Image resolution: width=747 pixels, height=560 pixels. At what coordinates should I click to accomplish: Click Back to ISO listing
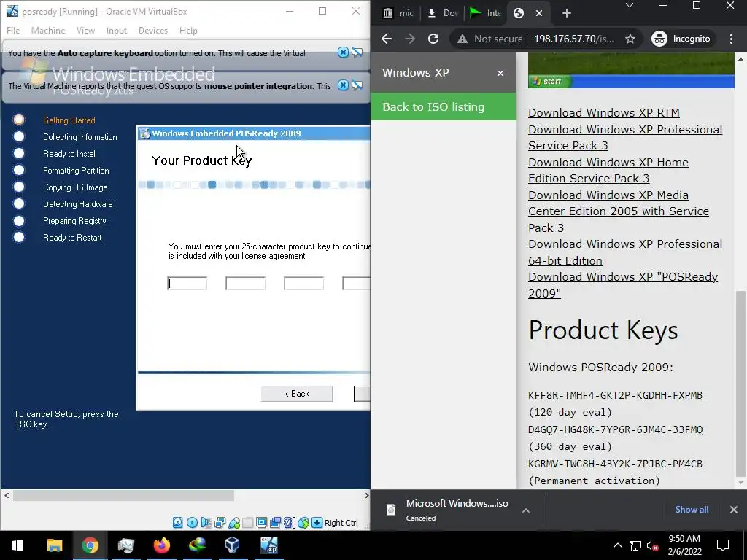(x=444, y=106)
